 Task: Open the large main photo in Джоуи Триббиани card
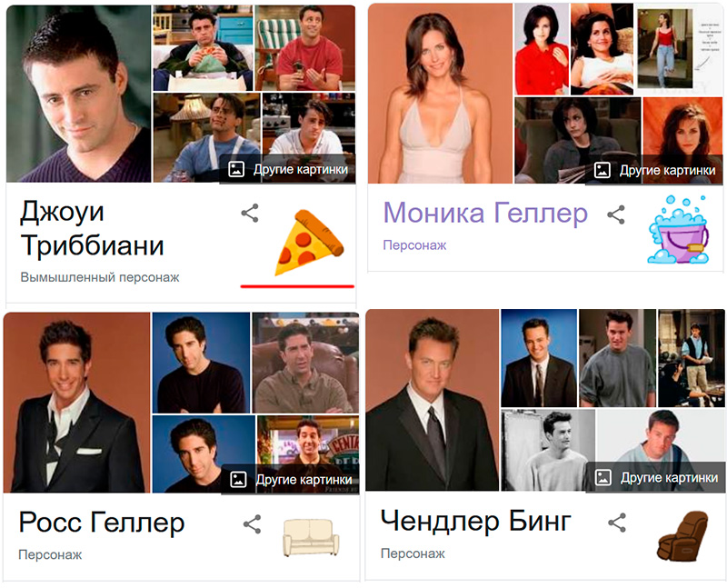79,94
